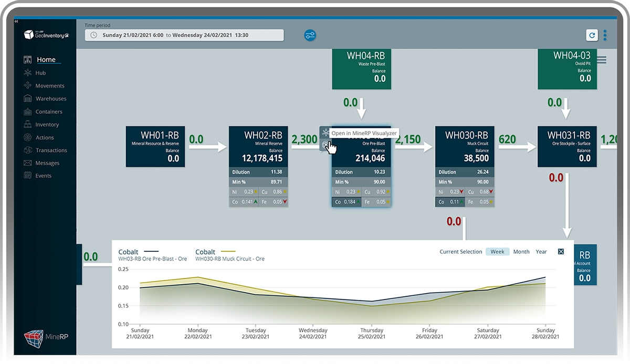Open Transactions from the sidebar
The height and width of the screenshot is (364, 630).
pos(51,151)
